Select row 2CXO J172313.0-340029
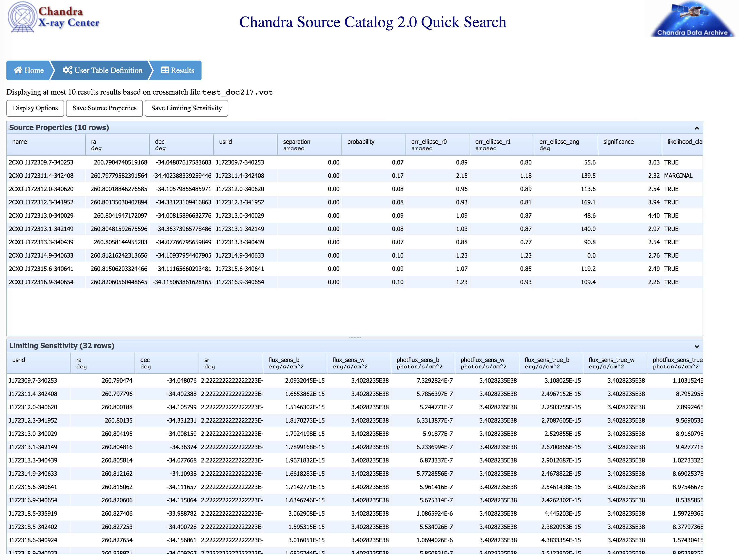 (355, 215)
